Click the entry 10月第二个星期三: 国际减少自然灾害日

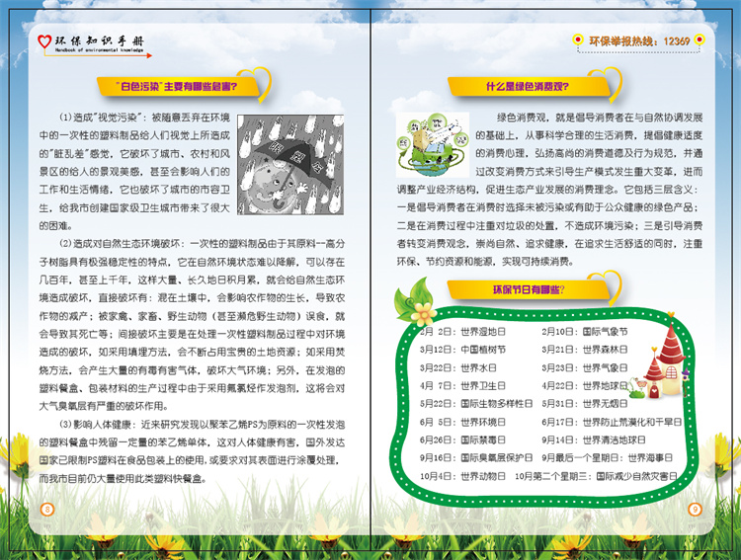pyautogui.click(x=596, y=476)
